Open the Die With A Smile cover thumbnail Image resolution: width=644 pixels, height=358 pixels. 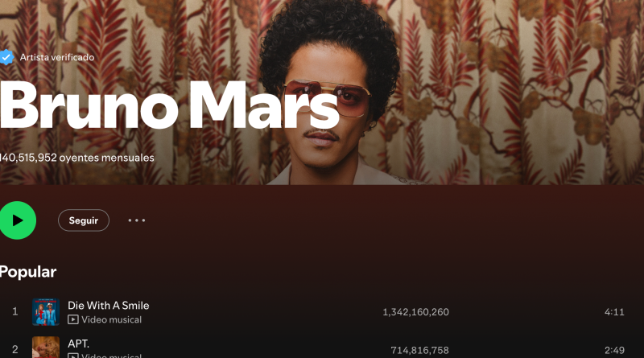coord(46,312)
